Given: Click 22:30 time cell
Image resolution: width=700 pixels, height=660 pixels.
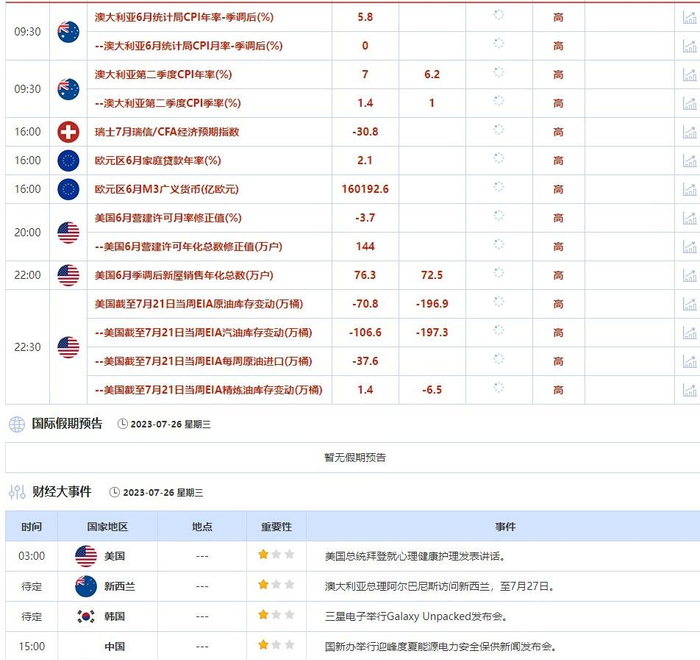Looking at the screenshot, I should click(28, 347).
